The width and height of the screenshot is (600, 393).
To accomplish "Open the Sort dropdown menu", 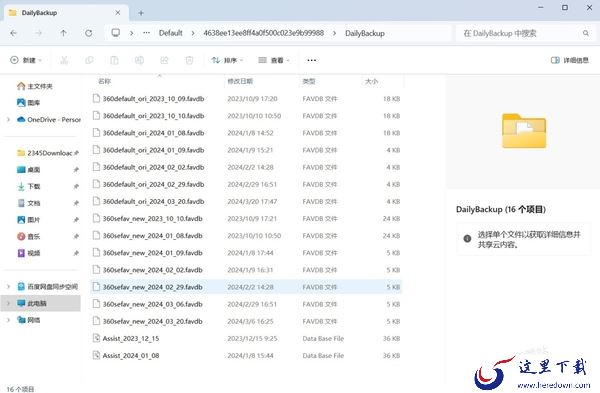I will pyautogui.click(x=227, y=60).
